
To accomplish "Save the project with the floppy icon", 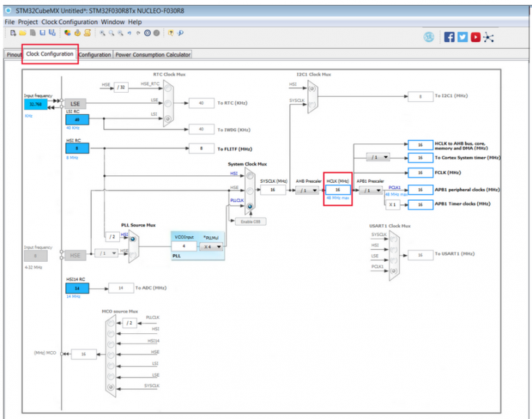I will [42, 33].
